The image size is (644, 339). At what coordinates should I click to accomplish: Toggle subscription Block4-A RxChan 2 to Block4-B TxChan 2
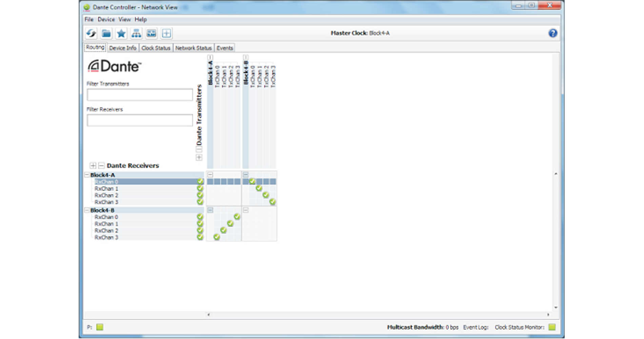[266, 195]
